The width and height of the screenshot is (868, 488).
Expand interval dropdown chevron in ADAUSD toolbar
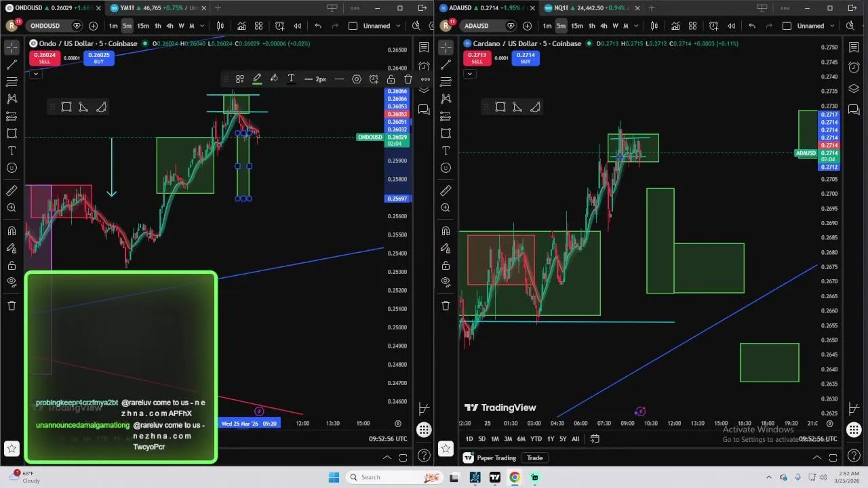637,26
